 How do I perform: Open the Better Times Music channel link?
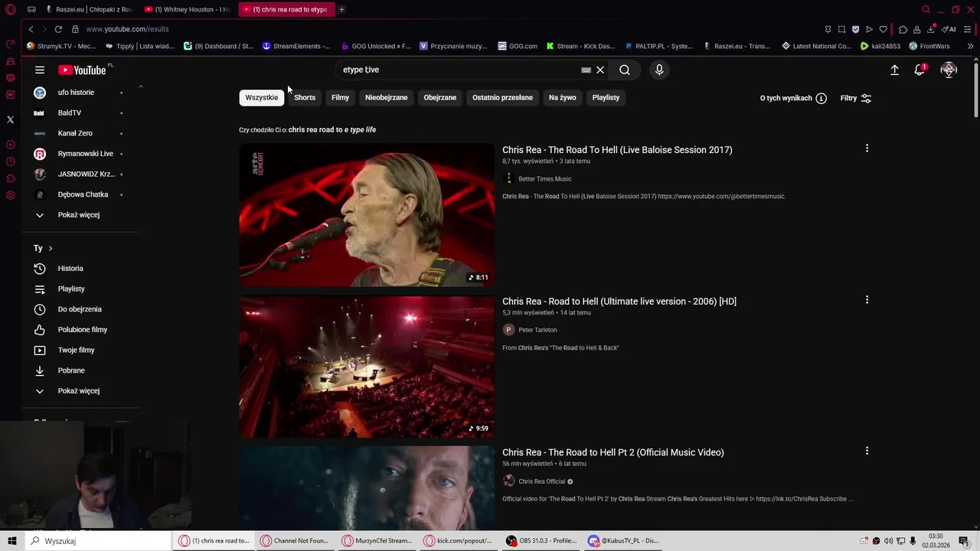(x=544, y=179)
